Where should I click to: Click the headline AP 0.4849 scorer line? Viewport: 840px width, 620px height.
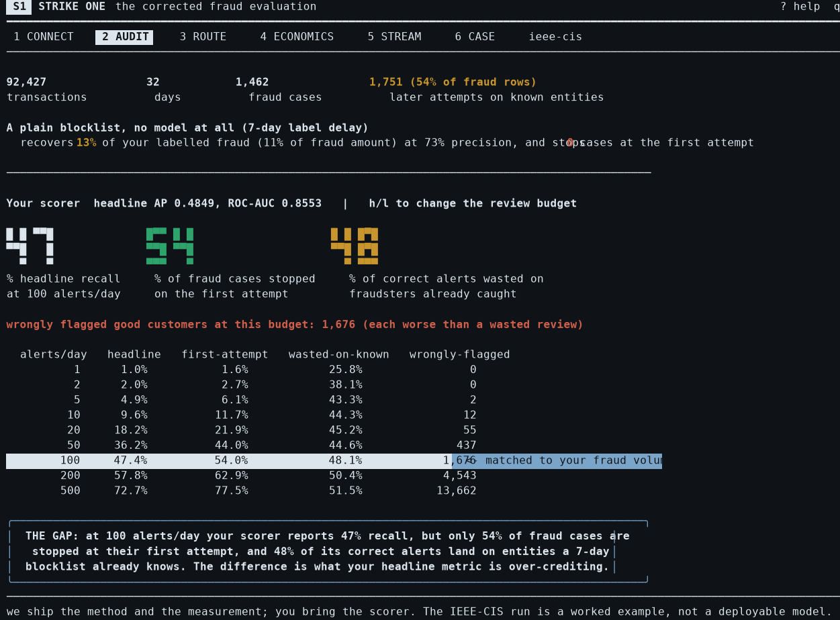pyautogui.click(x=207, y=203)
